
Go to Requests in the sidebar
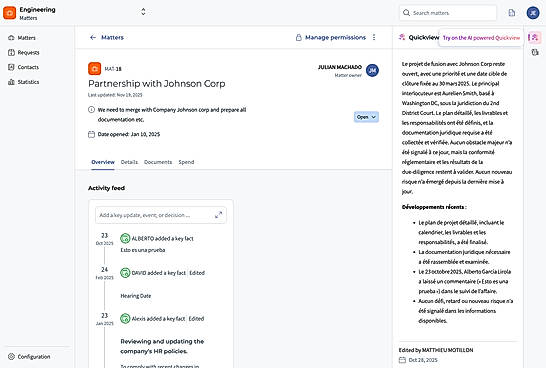(x=24, y=53)
